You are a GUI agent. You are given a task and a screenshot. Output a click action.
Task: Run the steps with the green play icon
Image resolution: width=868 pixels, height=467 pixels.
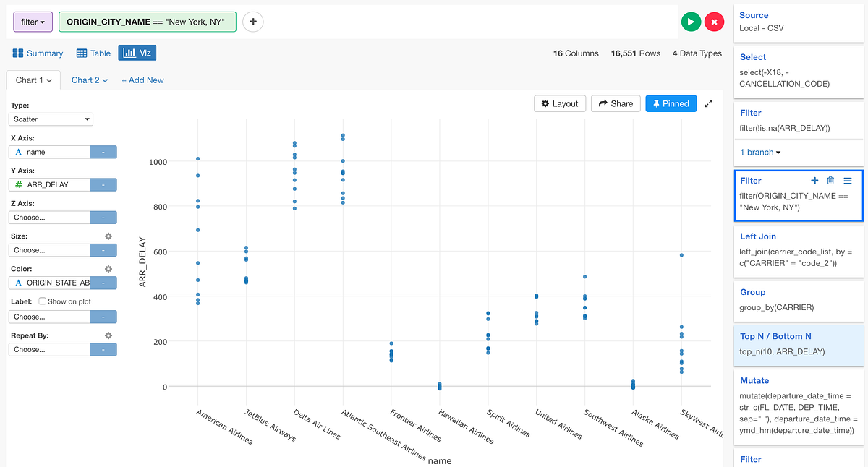pos(691,22)
